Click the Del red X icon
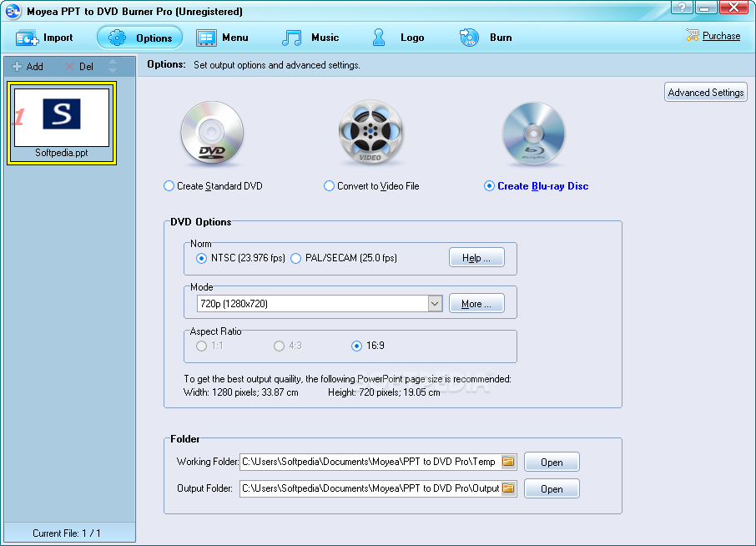 pos(70,67)
